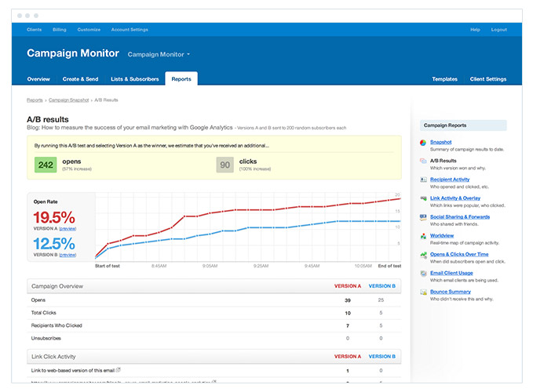Select the Reports tab
Image resolution: width=533 pixels, height=392 pixels.
coord(181,78)
